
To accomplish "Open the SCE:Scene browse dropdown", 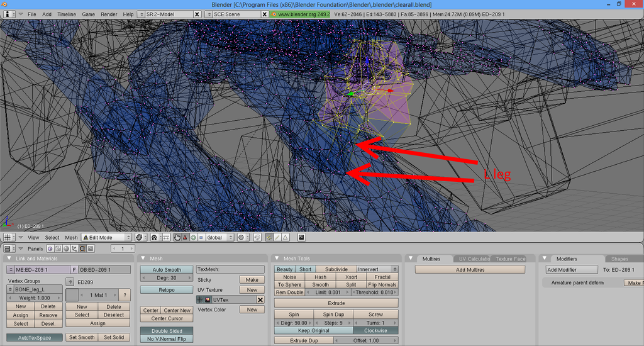I will click(x=209, y=14).
